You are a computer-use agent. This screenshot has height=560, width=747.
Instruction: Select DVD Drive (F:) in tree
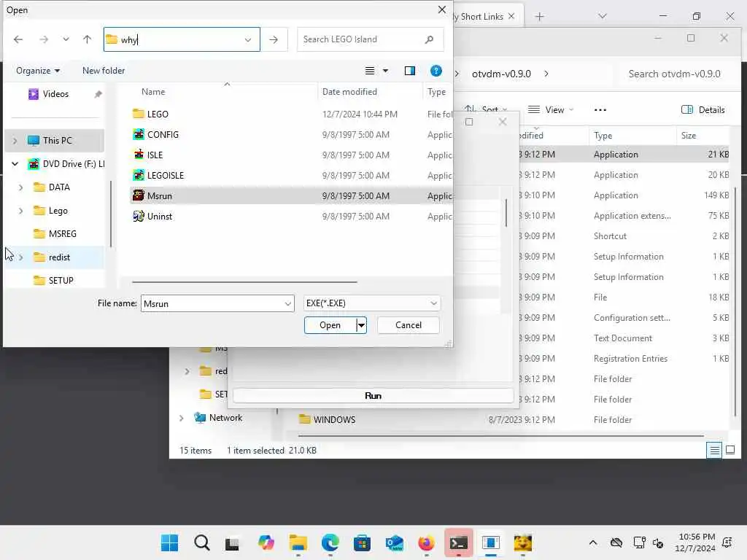pyautogui.click(x=66, y=164)
